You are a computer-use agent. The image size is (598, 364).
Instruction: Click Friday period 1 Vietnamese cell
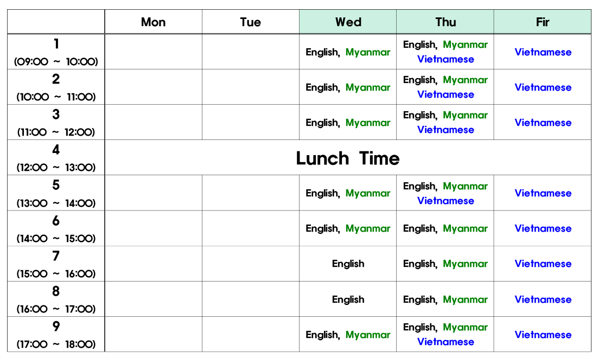[542, 52]
